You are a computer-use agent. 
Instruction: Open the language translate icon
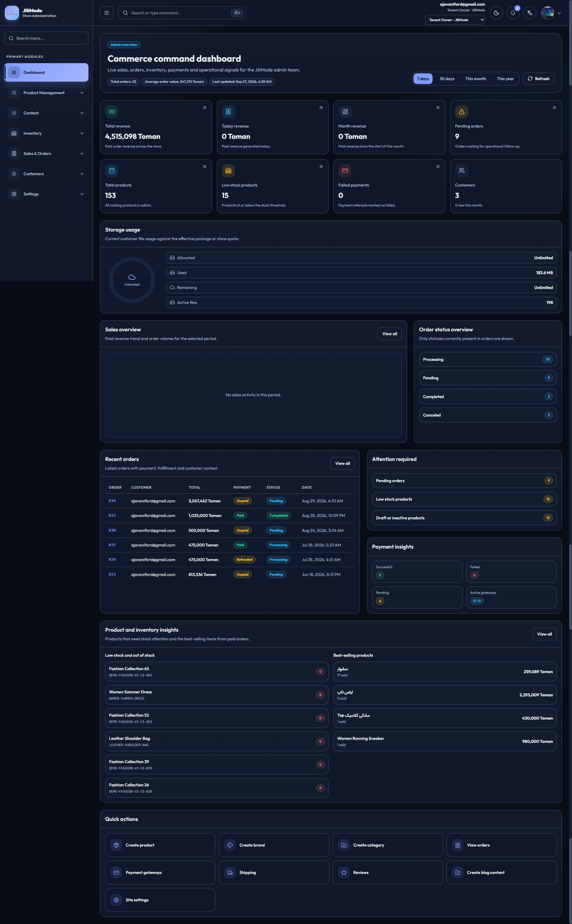click(529, 13)
